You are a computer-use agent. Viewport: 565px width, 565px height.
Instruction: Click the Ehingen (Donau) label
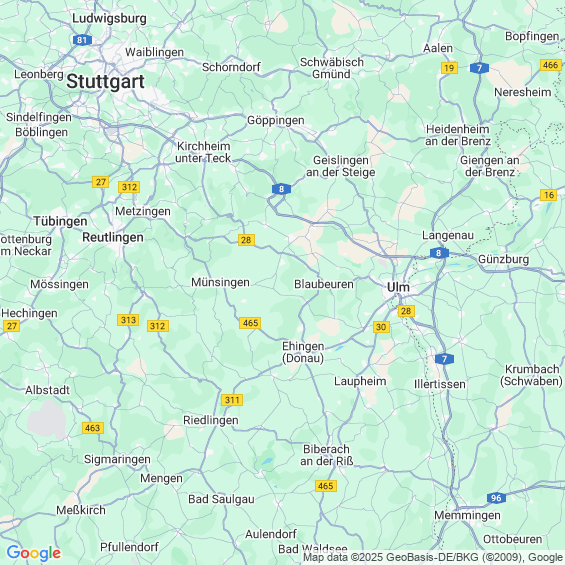(x=303, y=352)
